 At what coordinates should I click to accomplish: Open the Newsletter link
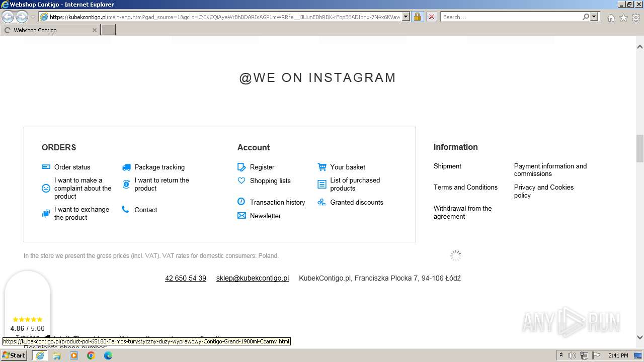pyautogui.click(x=265, y=216)
